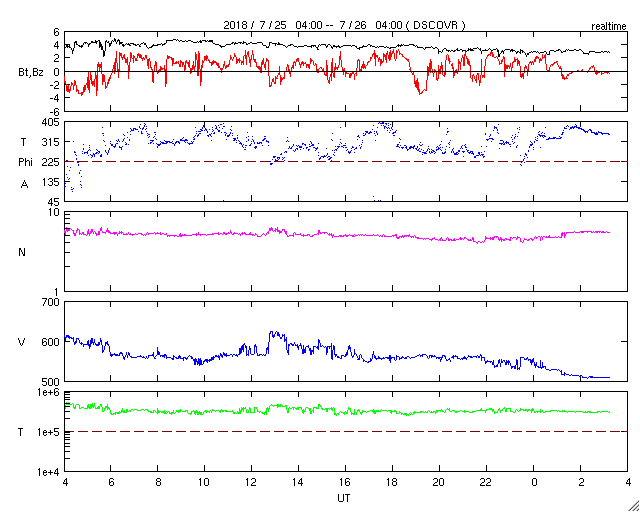Click the 'A' label below Phi
Screen dimensions: 640x512
click(24, 185)
